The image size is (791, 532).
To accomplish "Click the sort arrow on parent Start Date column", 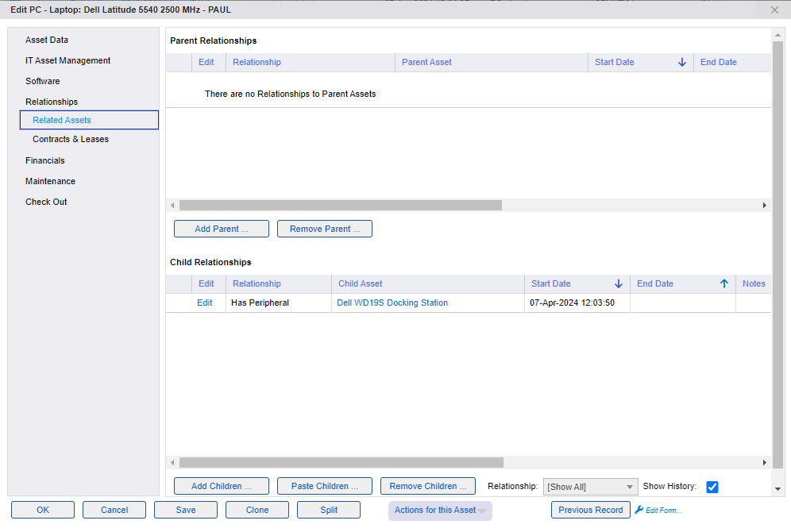I will (x=681, y=62).
